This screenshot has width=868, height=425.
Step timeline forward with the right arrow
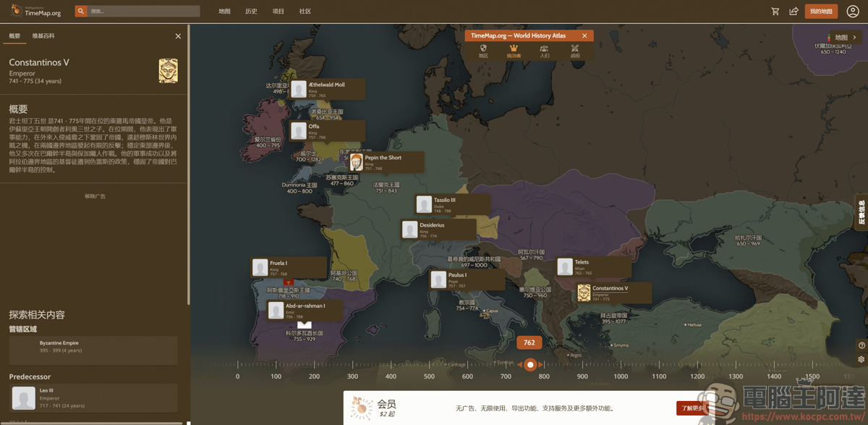point(541,364)
